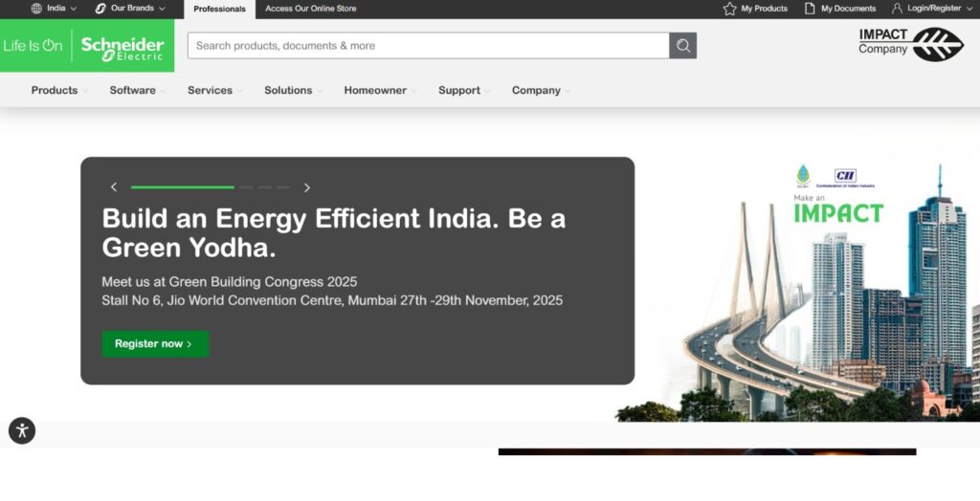Click the Life Is On slogan
The image size is (980, 501).
(33, 46)
